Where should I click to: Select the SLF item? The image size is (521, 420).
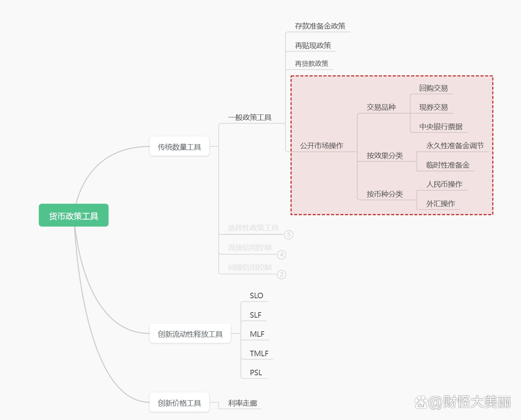point(256,315)
